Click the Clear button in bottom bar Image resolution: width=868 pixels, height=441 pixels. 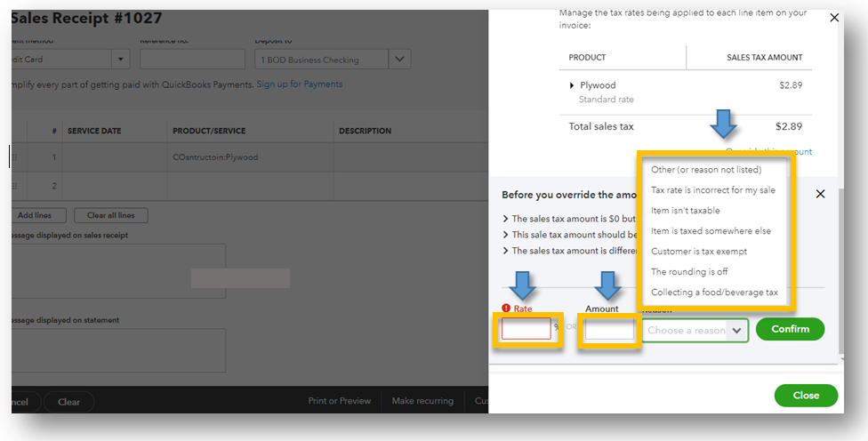tap(68, 402)
